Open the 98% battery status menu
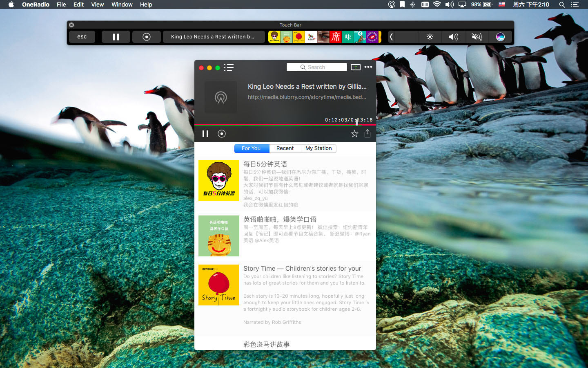 (x=482, y=4)
